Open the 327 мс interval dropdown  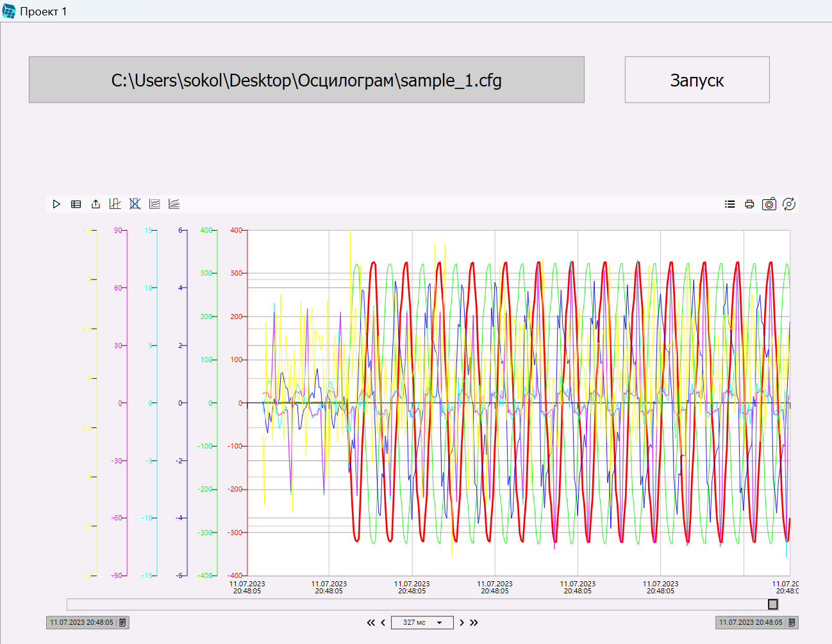pos(439,623)
